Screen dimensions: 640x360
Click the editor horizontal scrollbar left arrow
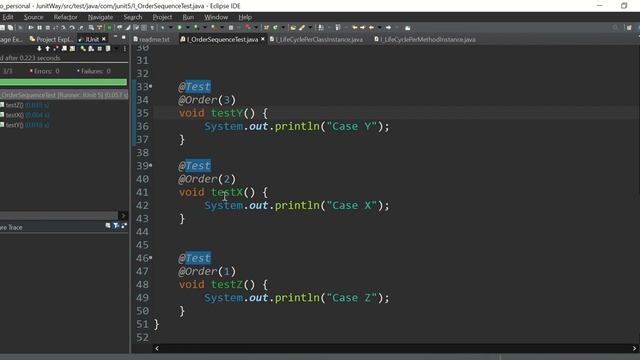[157, 349]
